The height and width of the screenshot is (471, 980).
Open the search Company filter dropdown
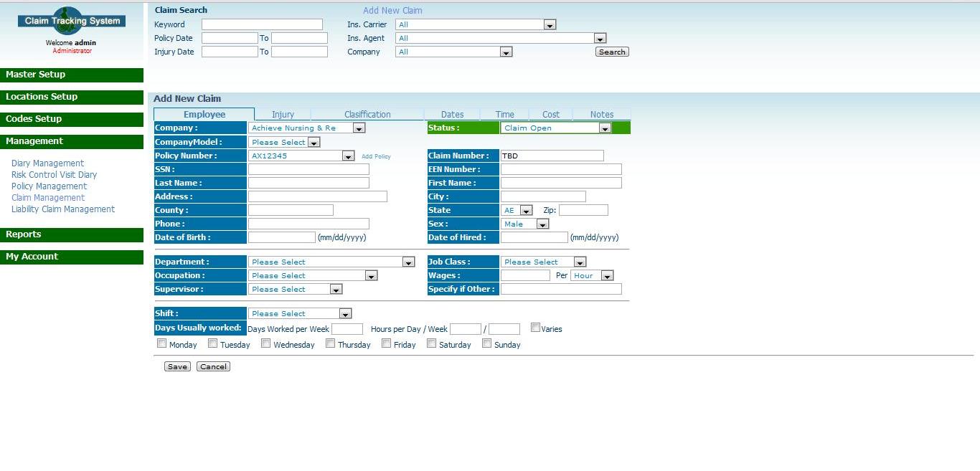pyautogui.click(x=453, y=52)
